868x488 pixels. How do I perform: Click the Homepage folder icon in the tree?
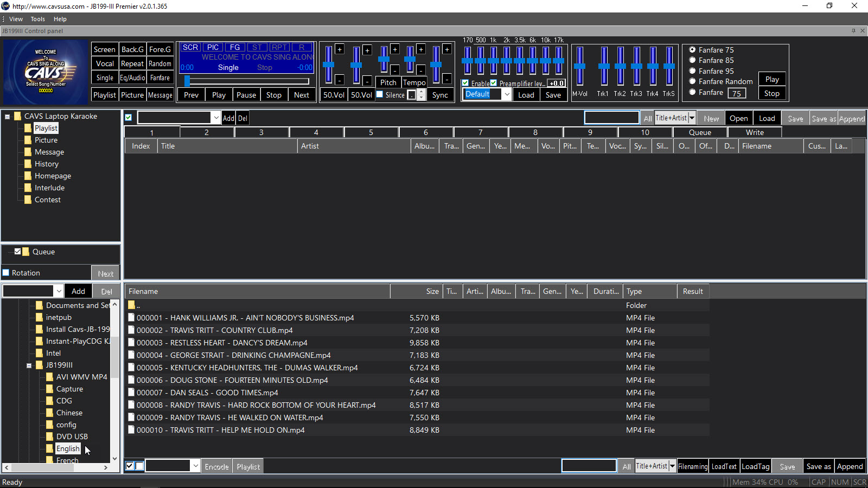(x=28, y=176)
